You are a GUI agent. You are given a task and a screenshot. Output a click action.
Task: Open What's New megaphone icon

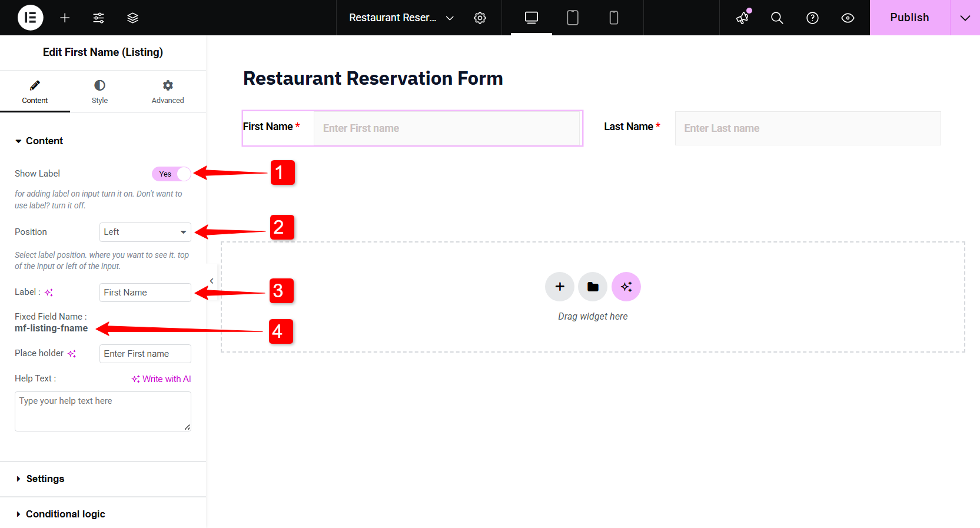[743, 18]
